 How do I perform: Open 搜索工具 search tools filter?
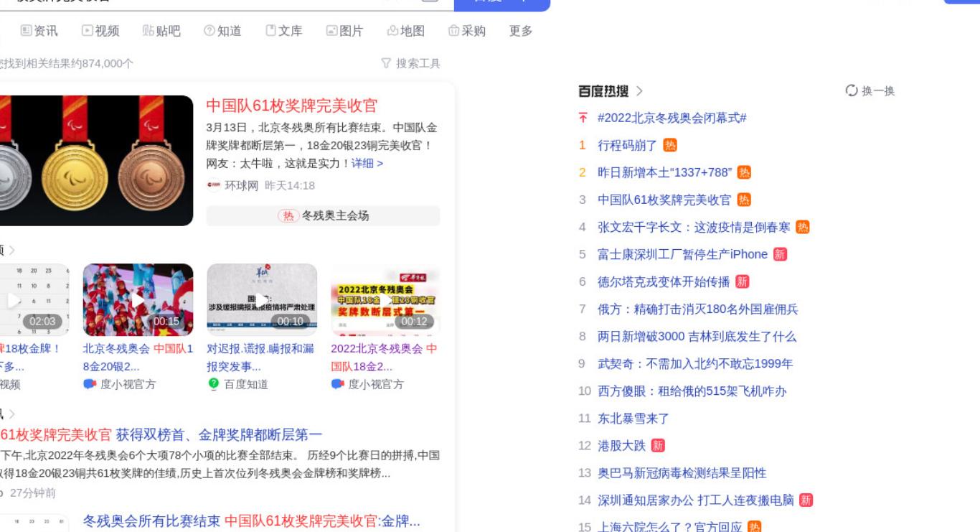[x=410, y=64]
